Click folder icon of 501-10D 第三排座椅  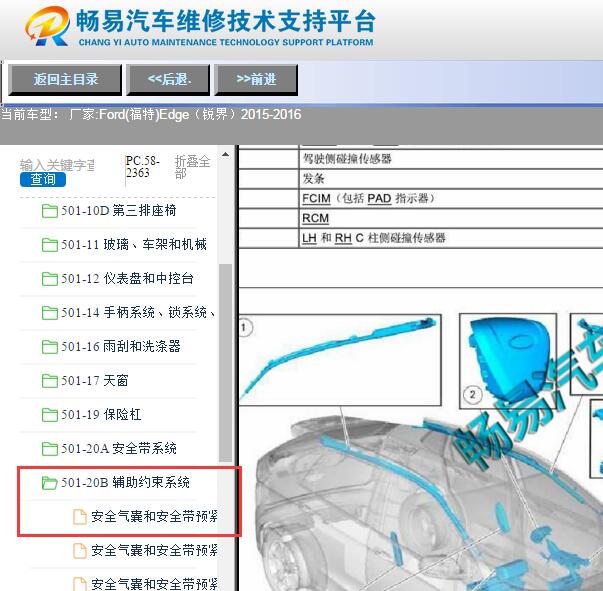click(50, 211)
